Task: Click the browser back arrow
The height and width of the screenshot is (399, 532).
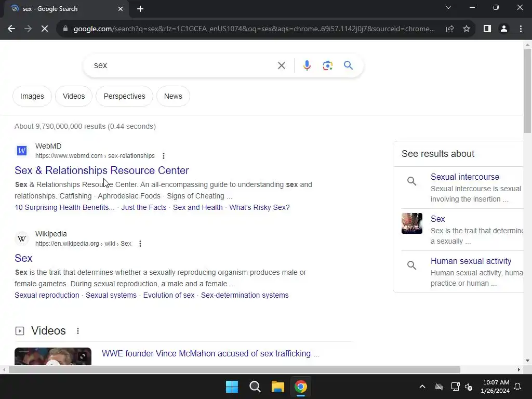Action: click(x=11, y=29)
